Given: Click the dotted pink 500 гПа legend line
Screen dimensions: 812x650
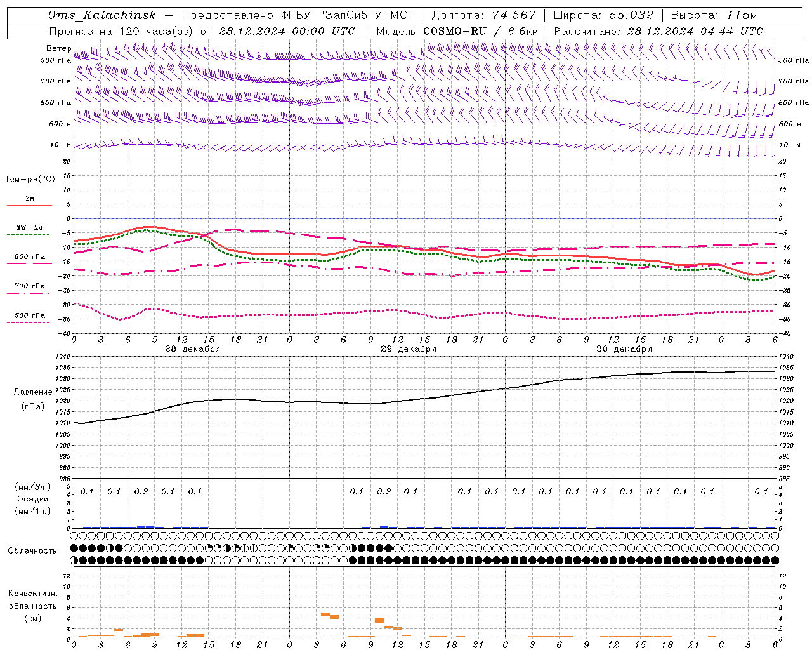Looking at the screenshot, I should 29,322.
